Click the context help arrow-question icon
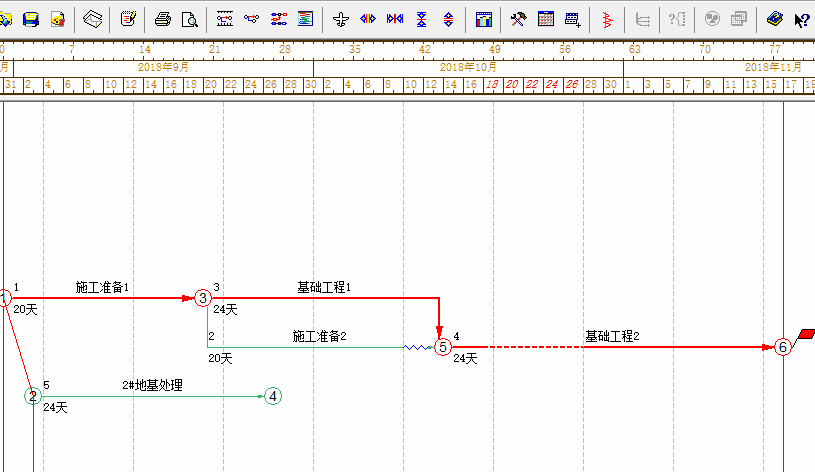 click(801, 19)
